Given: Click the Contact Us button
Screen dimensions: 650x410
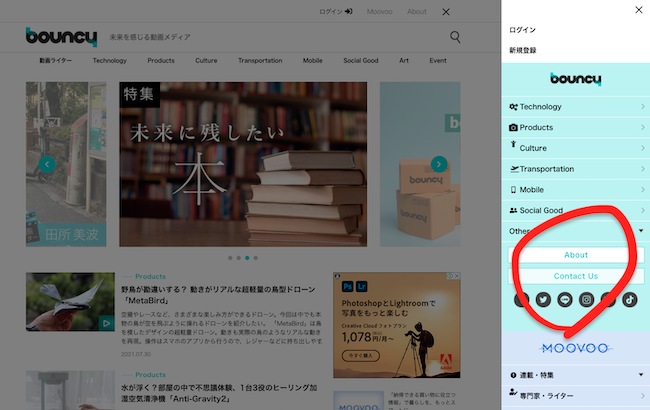Looking at the screenshot, I should point(575,276).
